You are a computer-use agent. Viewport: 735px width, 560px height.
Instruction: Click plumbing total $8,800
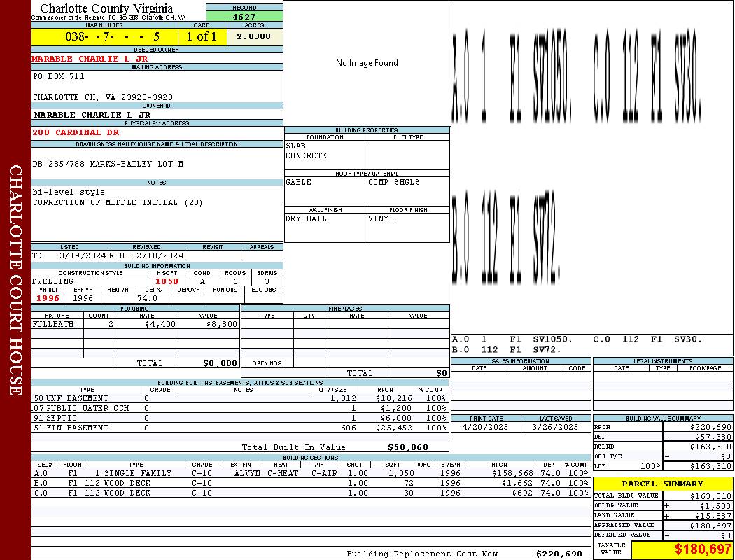point(220,363)
